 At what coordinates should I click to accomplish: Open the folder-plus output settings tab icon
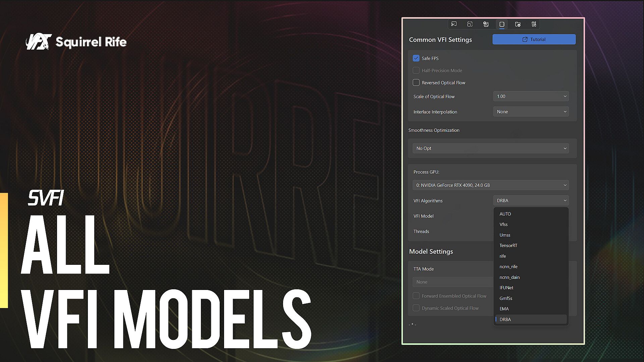[x=518, y=24]
